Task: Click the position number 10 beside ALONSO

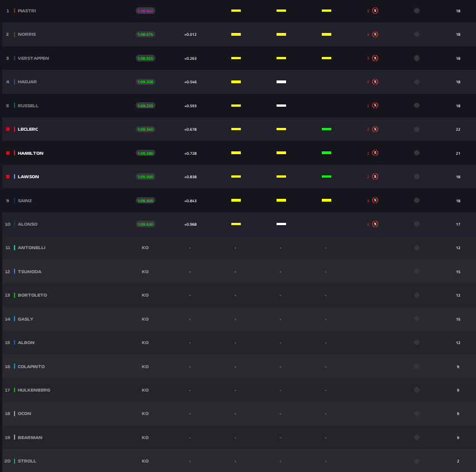Action: (x=8, y=225)
